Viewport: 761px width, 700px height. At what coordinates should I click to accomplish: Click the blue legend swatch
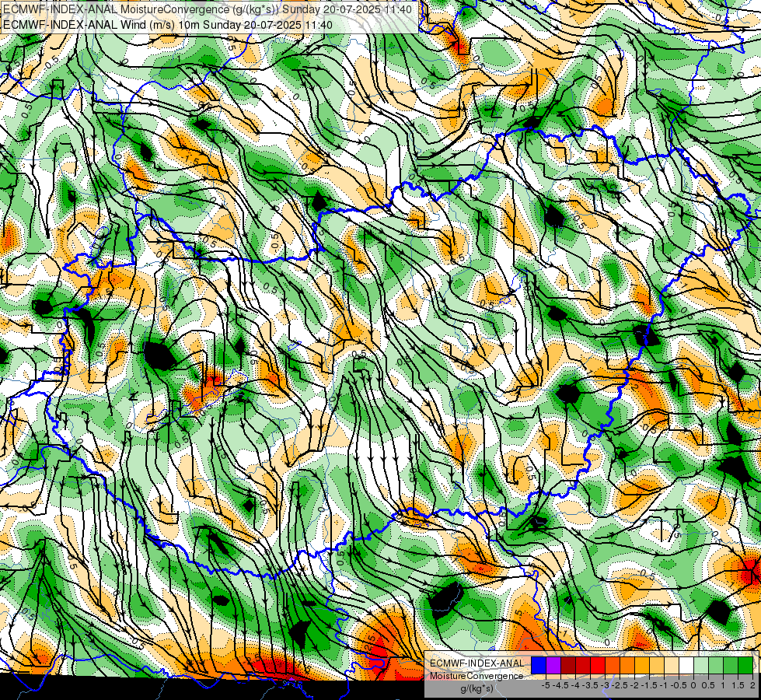pos(539,666)
